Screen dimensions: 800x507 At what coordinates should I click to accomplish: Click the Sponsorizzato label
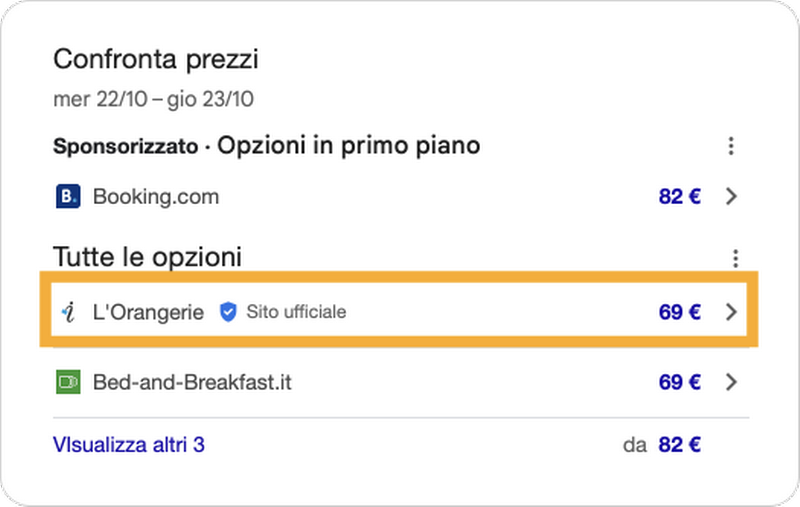[125, 147]
